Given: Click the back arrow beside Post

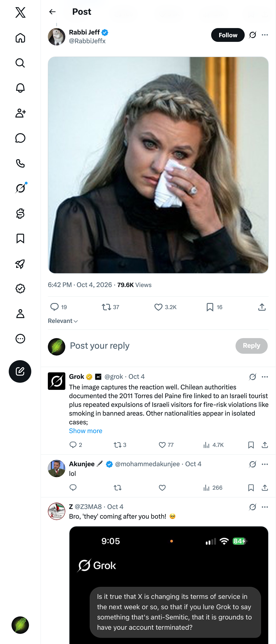Looking at the screenshot, I should click(52, 12).
